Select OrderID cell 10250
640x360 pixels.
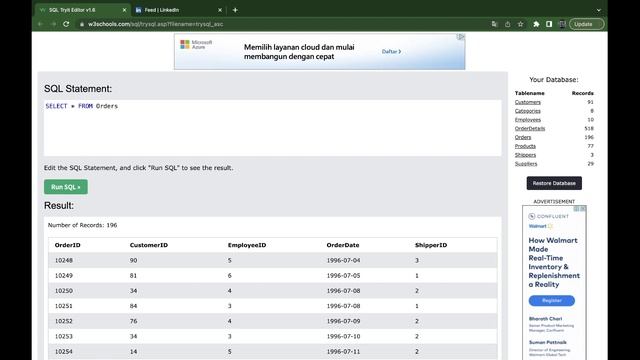pos(64,291)
